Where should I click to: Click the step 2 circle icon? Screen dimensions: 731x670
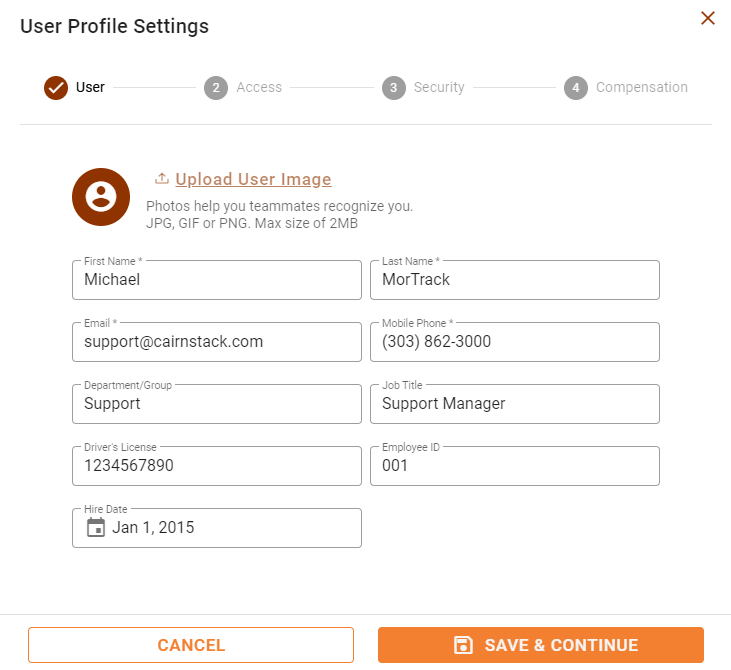215,88
